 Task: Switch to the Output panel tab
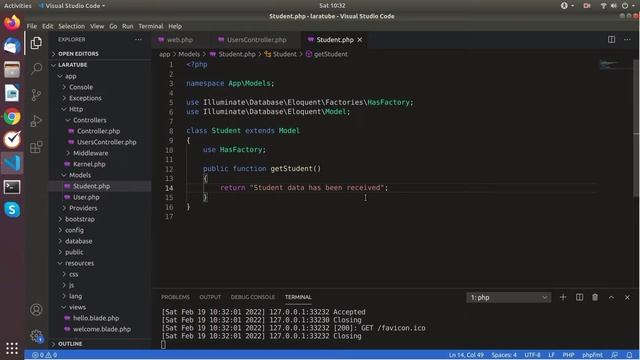(210, 297)
